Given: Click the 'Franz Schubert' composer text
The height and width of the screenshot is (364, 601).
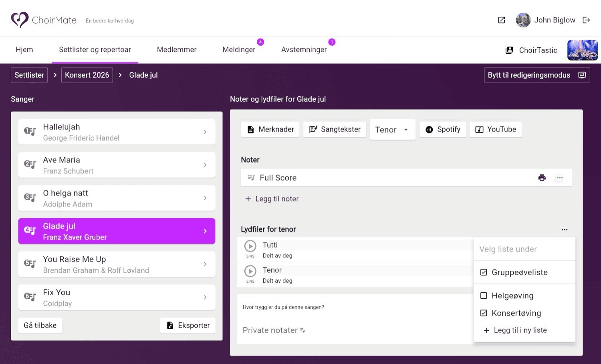Looking at the screenshot, I should (68, 171).
